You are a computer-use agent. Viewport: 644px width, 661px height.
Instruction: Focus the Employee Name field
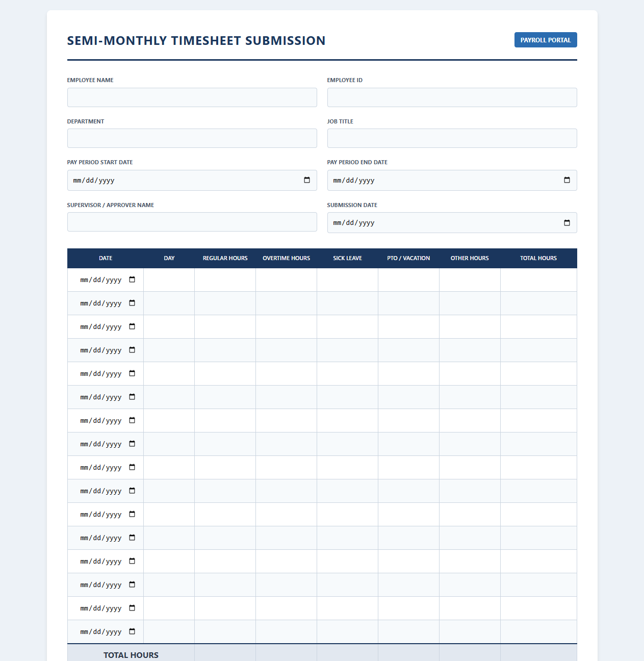coord(192,97)
